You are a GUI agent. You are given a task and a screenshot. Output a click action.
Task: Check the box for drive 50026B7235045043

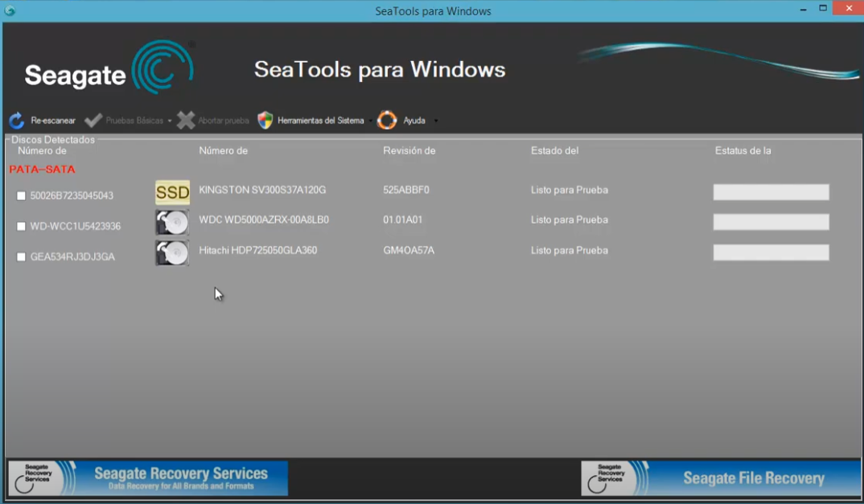(x=22, y=196)
